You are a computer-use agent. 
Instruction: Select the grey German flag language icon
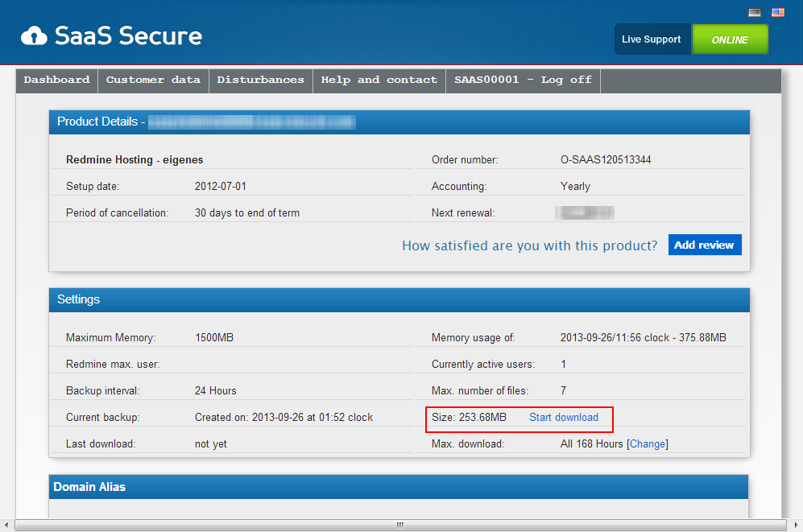(x=755, y=12)
